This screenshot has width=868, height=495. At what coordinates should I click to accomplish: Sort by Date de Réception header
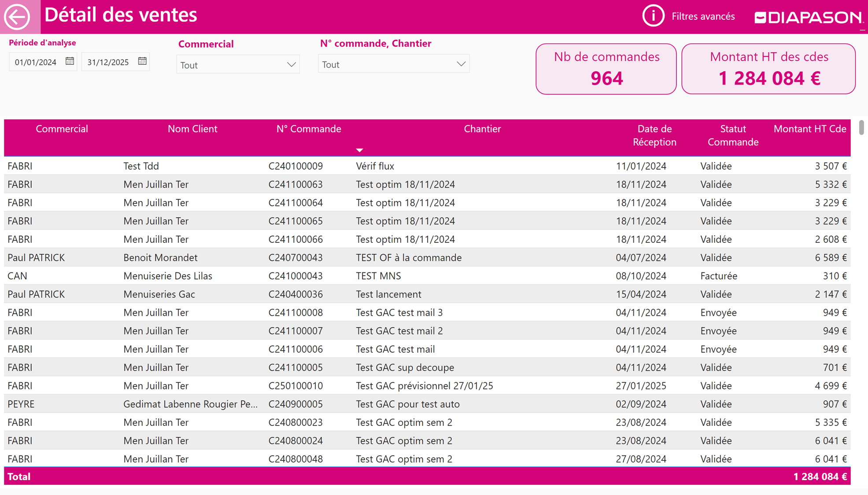[x=654, y=135]
